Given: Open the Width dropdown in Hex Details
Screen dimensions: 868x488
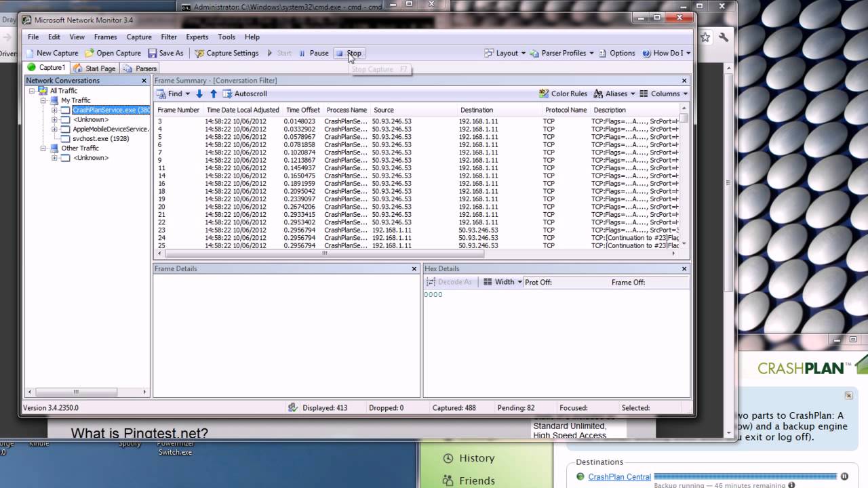Looking at the screenshot, I should tap(502, 282).
